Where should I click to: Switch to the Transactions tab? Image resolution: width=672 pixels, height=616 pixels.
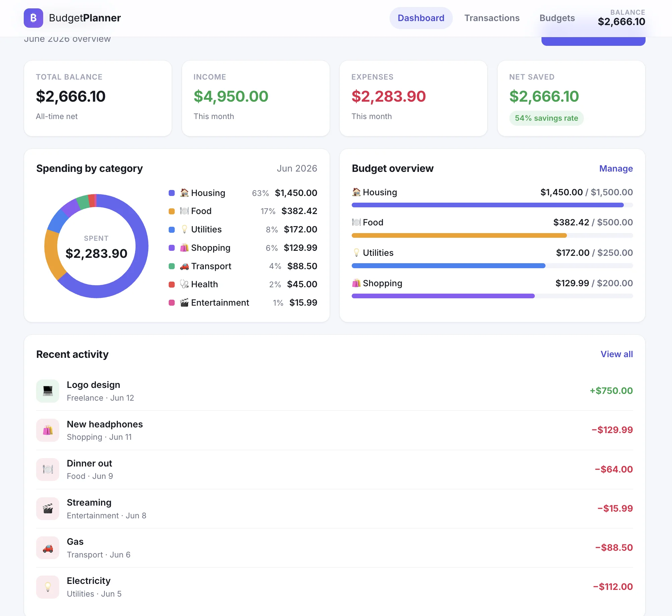(492, 18)
